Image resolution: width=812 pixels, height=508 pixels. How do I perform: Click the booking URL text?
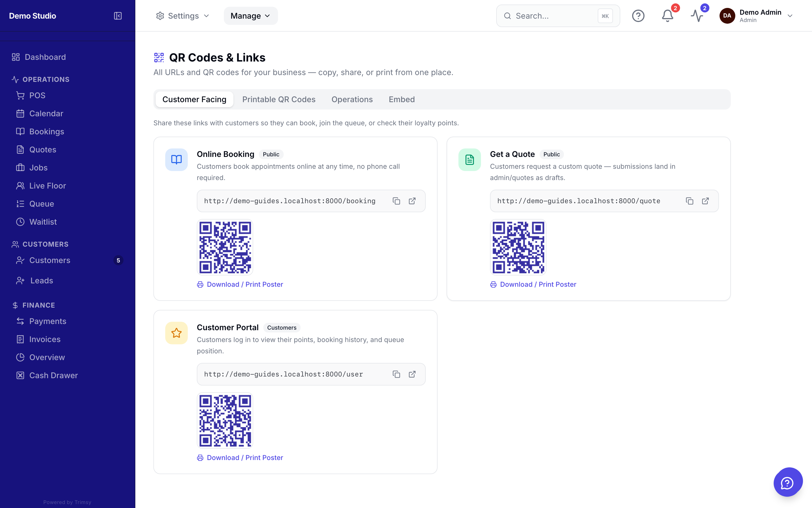(x=290, y=201)
